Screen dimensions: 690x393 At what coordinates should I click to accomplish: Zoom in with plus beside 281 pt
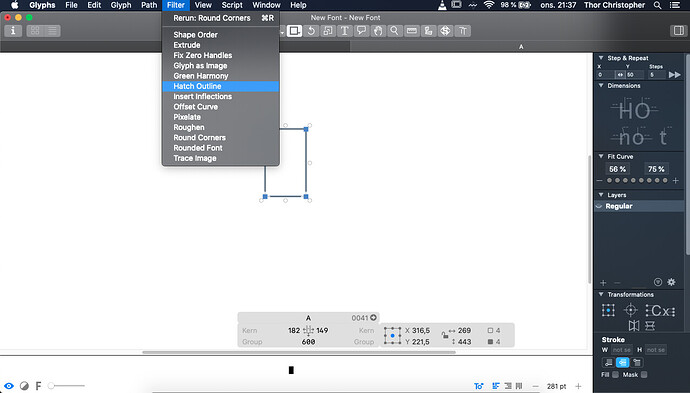click(x=578, y=386)
